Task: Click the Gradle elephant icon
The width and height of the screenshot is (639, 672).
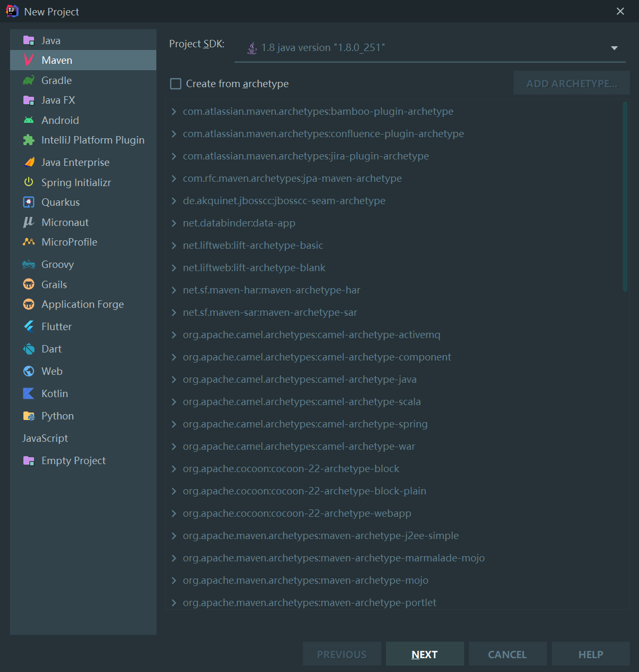Action: pos(29,80)
